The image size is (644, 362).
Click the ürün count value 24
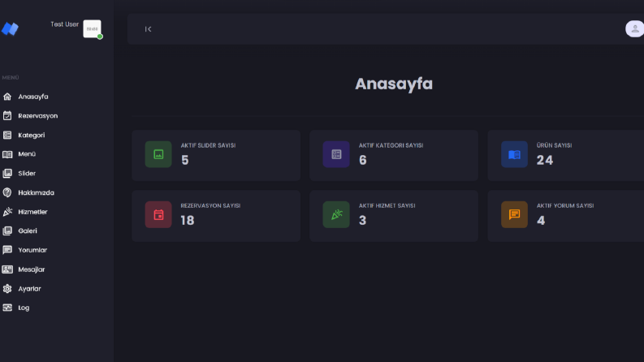coord(545,160)
